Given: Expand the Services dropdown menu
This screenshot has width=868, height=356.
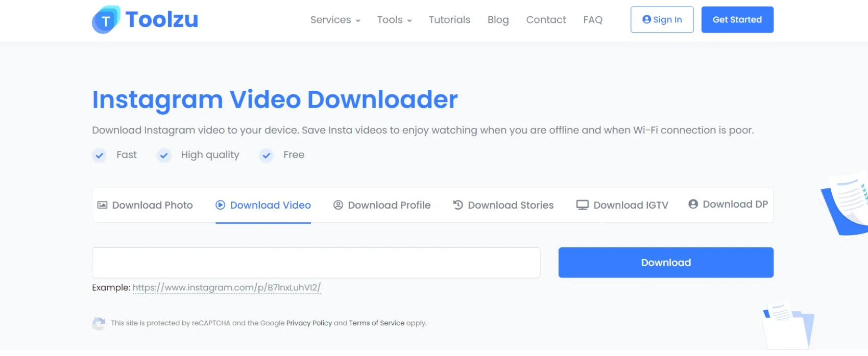Looking at the screenshot, I should [x=335, y=20].
